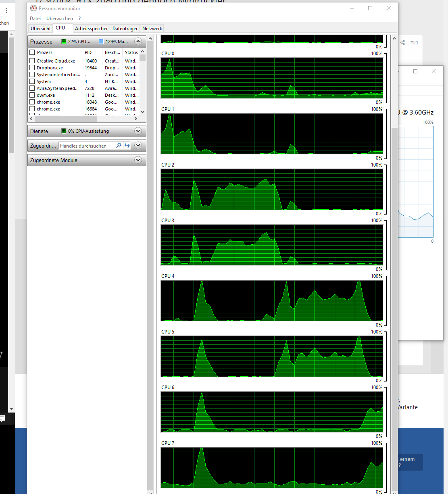Viewport: 448px width, 494px height.
Task: Close the Ressourcenmonitor window
Action: pyautogui.click(x=389, y=8)
